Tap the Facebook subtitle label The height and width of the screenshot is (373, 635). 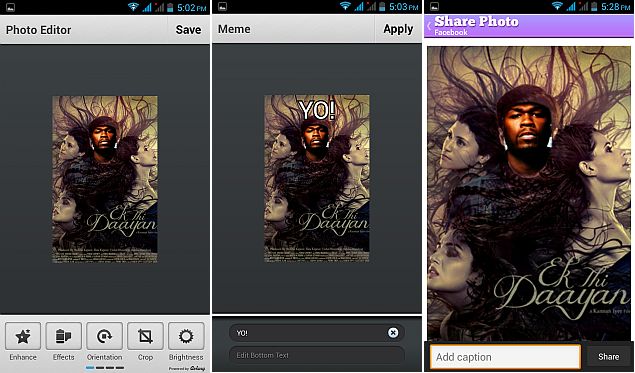pos(451,32)
